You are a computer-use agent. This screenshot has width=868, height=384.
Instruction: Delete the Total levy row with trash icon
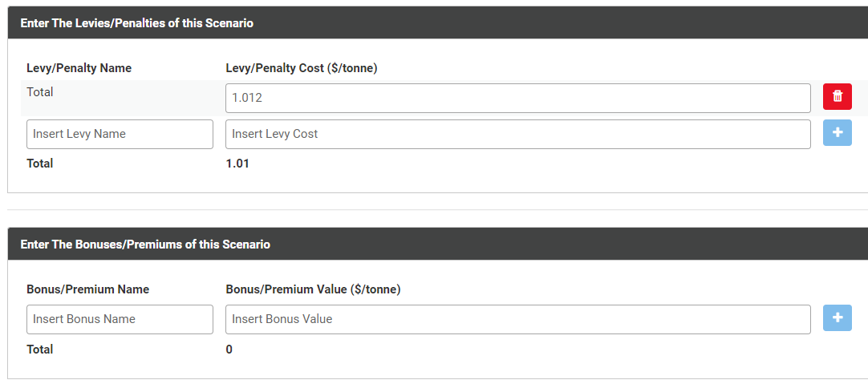point(837,97)
